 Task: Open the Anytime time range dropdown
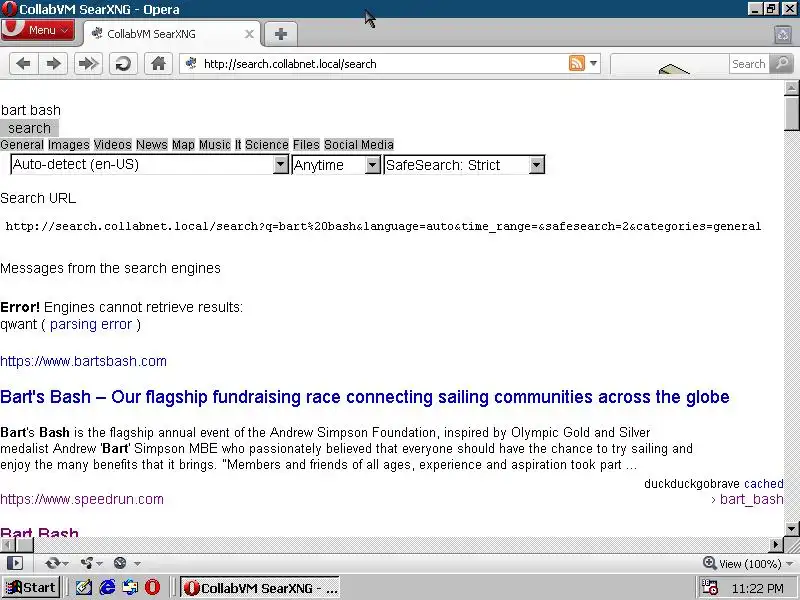pyautogui.click(x=336, y=165)
